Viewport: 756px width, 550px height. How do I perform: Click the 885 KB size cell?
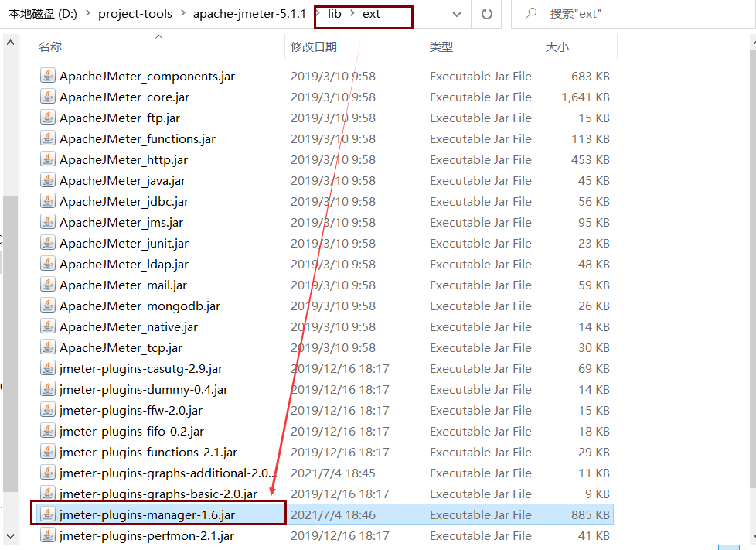[x=591, y=514]
